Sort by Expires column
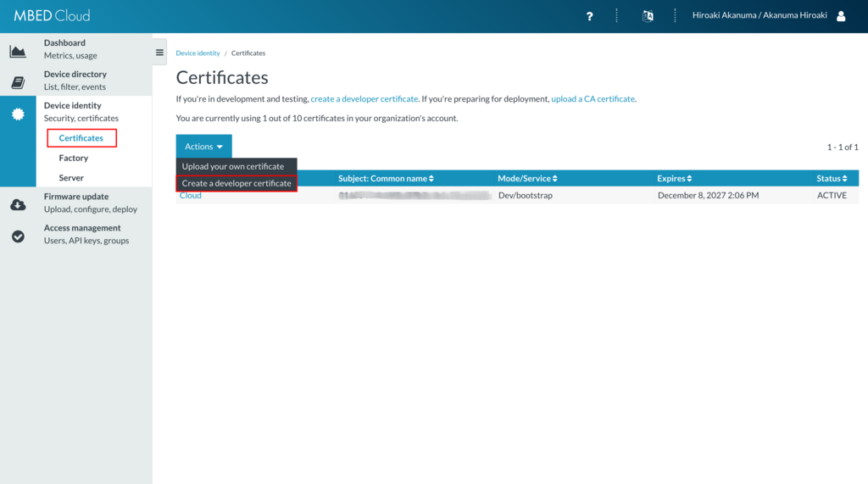This screenshot has width=868, height=484. point(674,178)
